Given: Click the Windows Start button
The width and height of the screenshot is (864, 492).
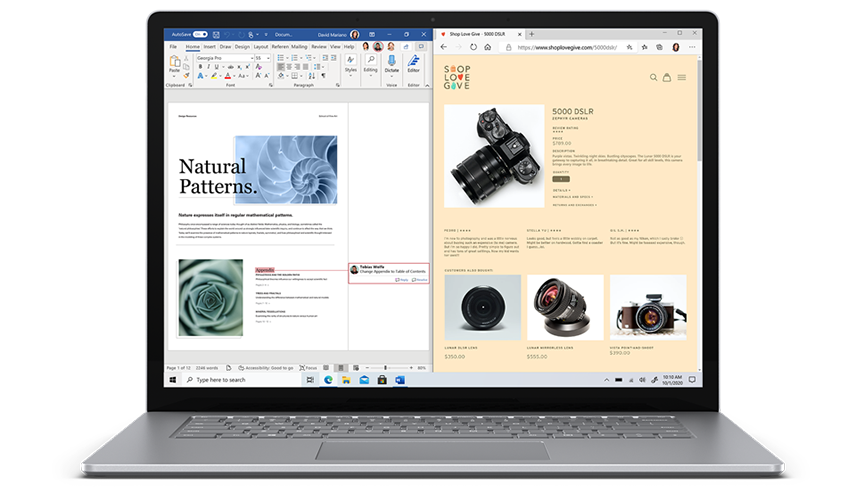Looking at the screenshot, I should click(172, 380).
